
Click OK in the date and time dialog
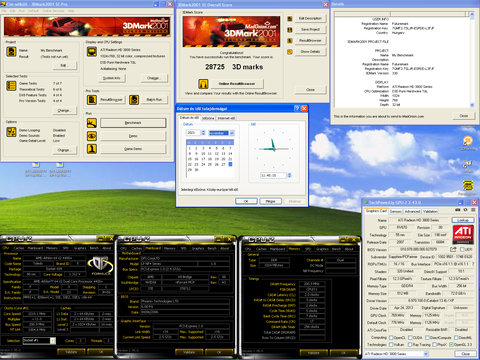[x=246, y=201]
